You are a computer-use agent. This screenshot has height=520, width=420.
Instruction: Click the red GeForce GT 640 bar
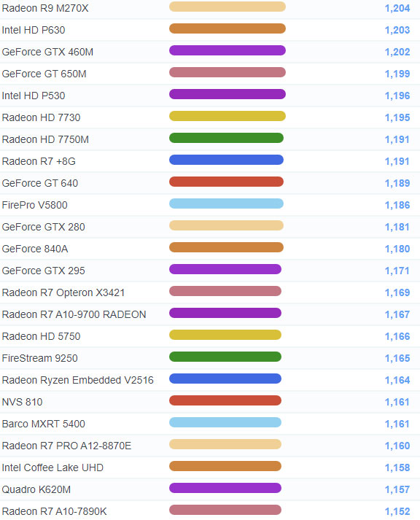tap(227, 182)
